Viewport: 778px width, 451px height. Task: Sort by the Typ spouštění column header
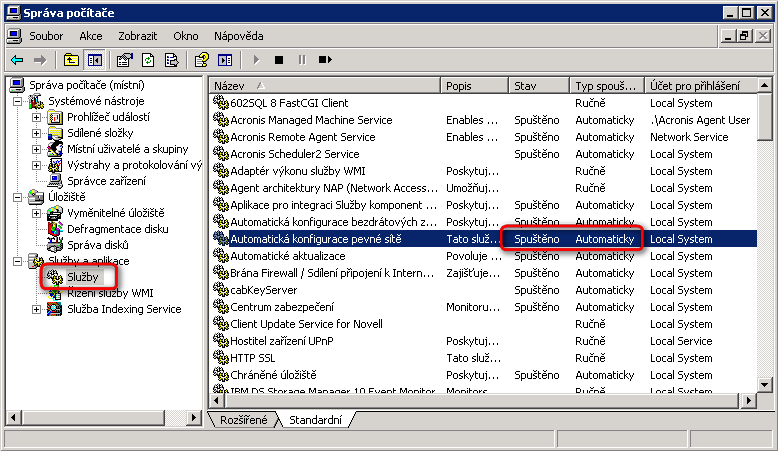(x=606, y=86)
